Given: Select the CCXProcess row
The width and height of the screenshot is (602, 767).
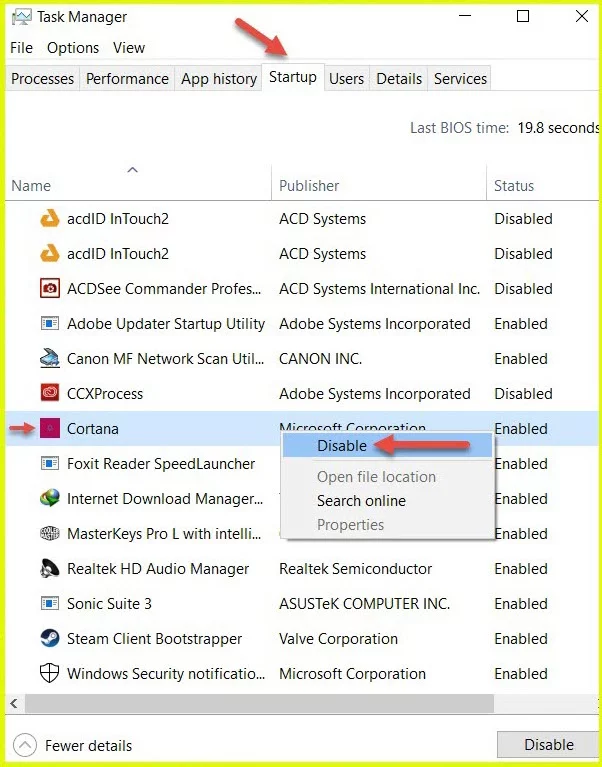Looking at the screenshot, I should coord(302,393).
